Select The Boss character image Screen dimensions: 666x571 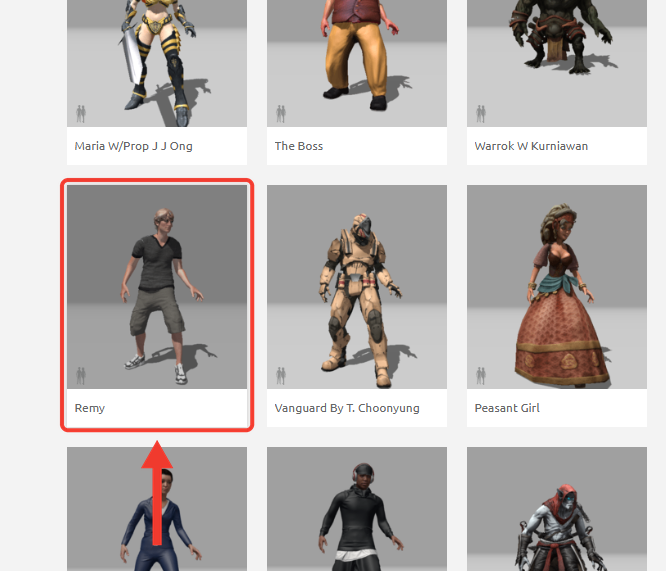tap(357, 63)
